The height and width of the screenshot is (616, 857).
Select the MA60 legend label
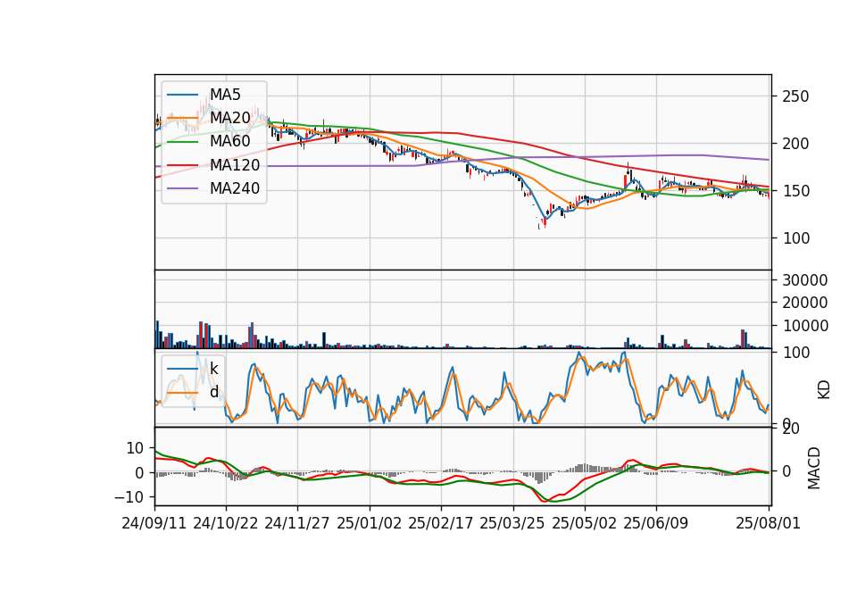pos(230,142)
